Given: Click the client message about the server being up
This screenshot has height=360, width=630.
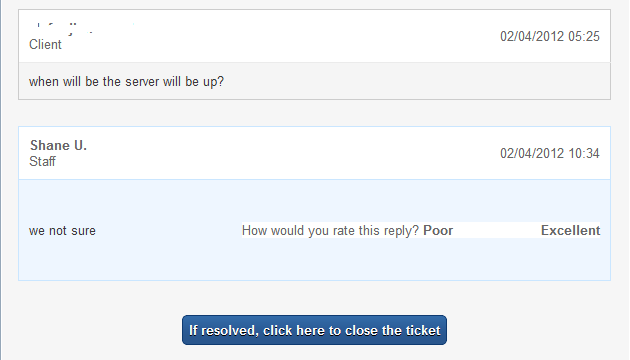Looking at the screenshot, I should tap(126, 82).
